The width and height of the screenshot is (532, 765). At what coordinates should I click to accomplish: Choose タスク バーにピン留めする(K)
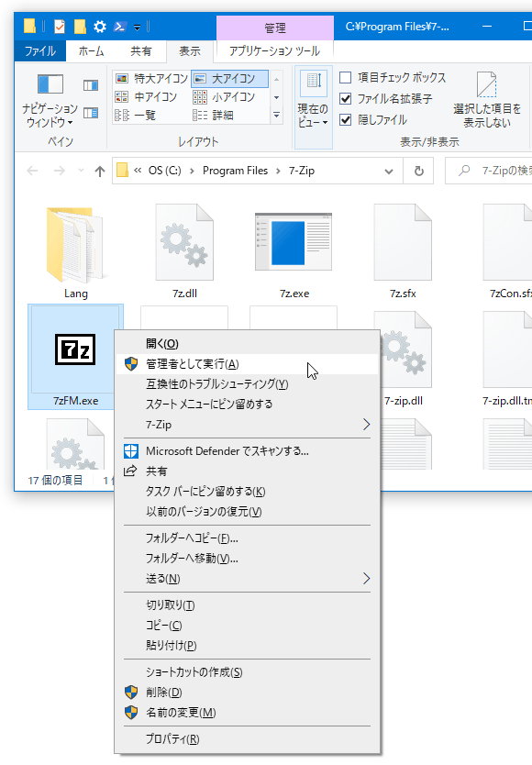[x=248, y=492]
